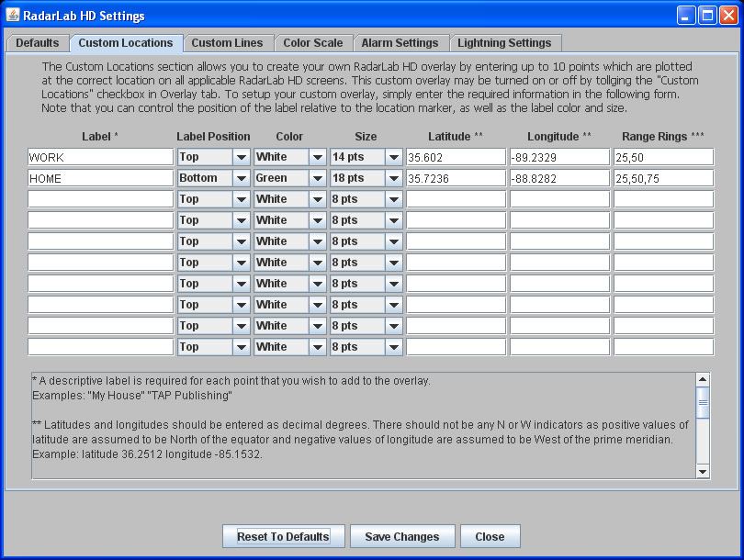Click the Range Rings column header
744x560 pixels.
pyautogui.click(x=663, y=137)
